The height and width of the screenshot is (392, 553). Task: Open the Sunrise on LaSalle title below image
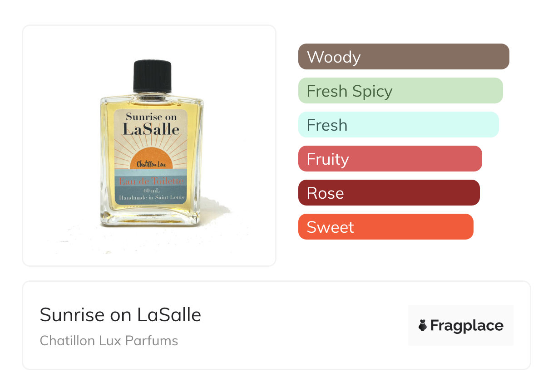click(x=120, y=315)
